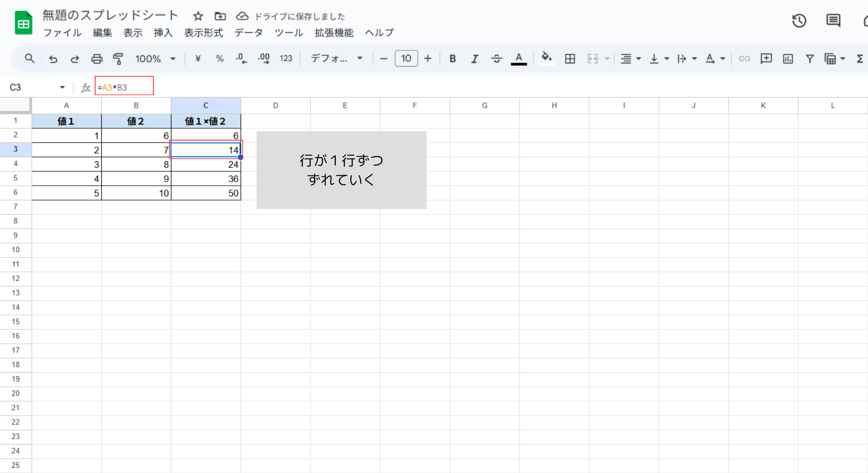Open the データ menu
Screen dimensions: 868x473
(x=248, y=33)
